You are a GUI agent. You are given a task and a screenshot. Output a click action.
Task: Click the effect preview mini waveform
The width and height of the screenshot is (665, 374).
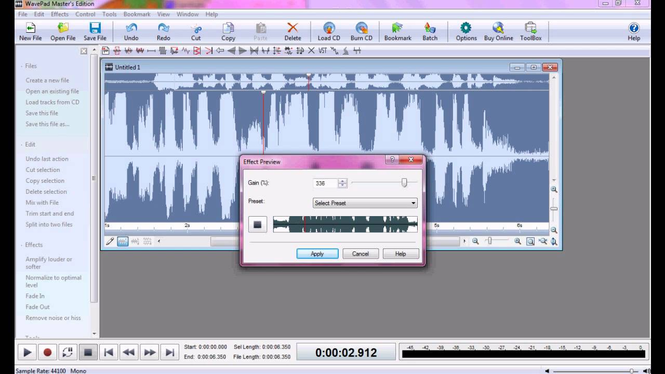[x=345, y=224]
